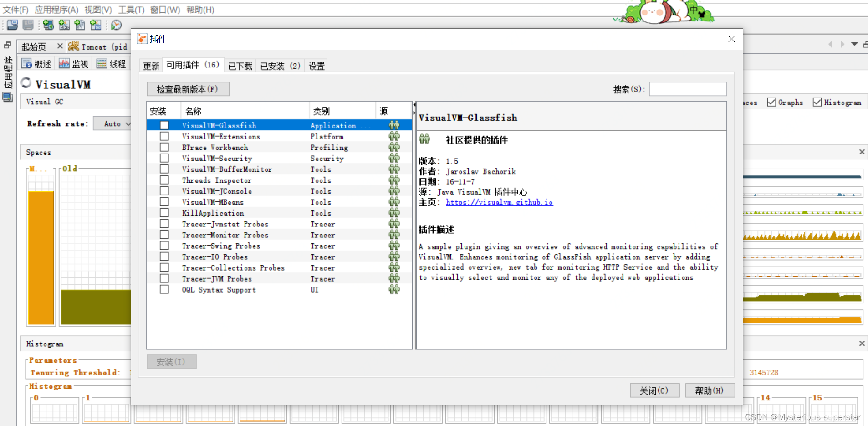Tick the VisualVM-JConsole checkbox
The image size is (868, 426).
click(x=164, y=191)
